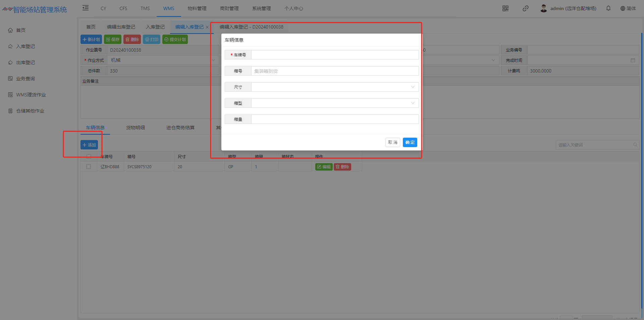The width and height of the screenshot is (644, 320).
Task: Click the link chain icon in header
Action: [525, 8]
